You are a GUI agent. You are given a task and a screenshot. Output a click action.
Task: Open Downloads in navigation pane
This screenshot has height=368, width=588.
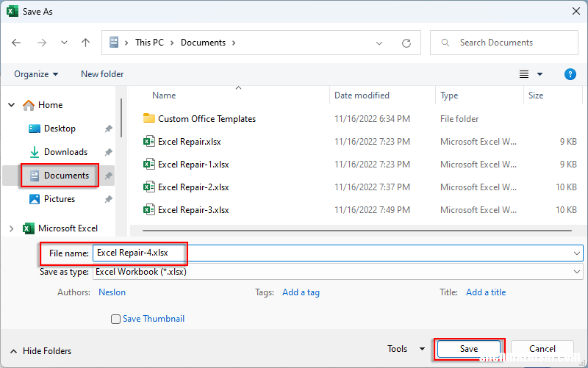click(65, 152)
